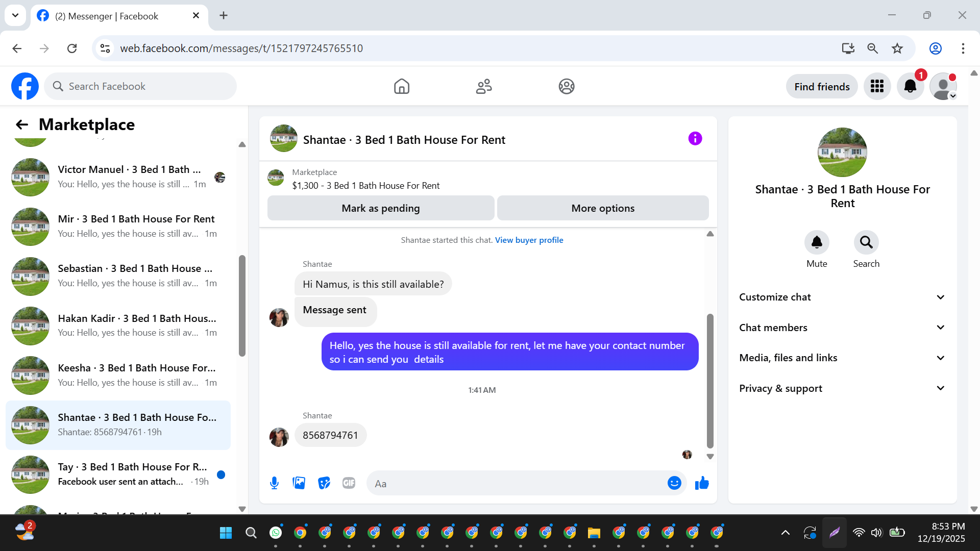Screen dimensions: 980x551
Task: Open the Facebook Home tab
Action: click(402, 86)
